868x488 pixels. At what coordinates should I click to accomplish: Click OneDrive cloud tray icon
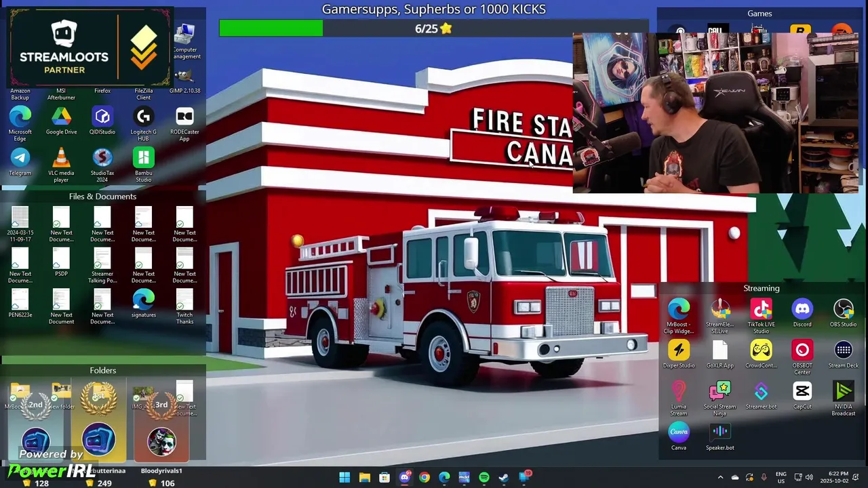pyautogui.click(x=735, y=477)
